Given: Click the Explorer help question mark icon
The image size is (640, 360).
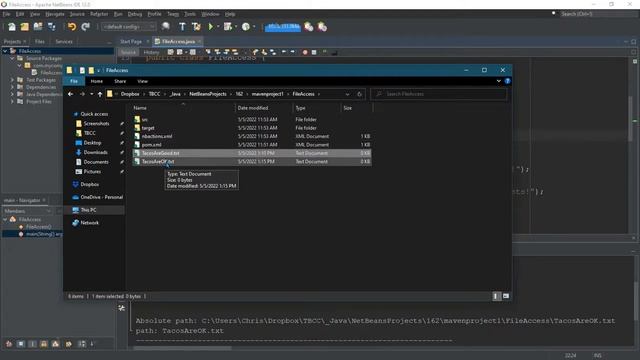Looking at the screenshot, I should tap(507, 81).
